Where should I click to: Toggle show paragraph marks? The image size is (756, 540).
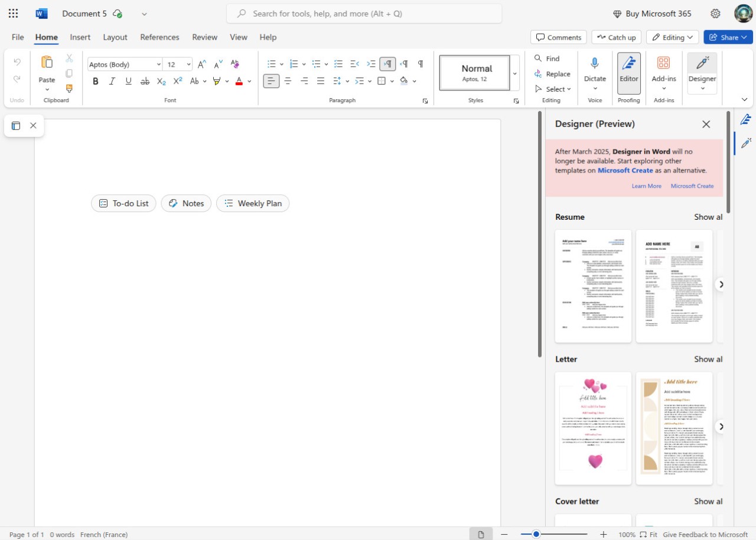(421, 64)
